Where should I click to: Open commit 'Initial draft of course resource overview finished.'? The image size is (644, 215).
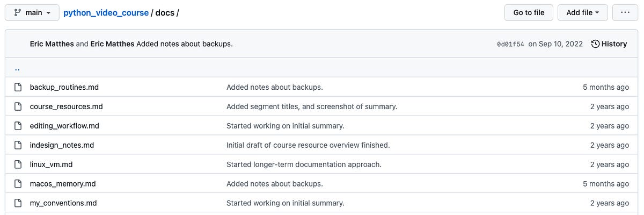tap(308, 145)
